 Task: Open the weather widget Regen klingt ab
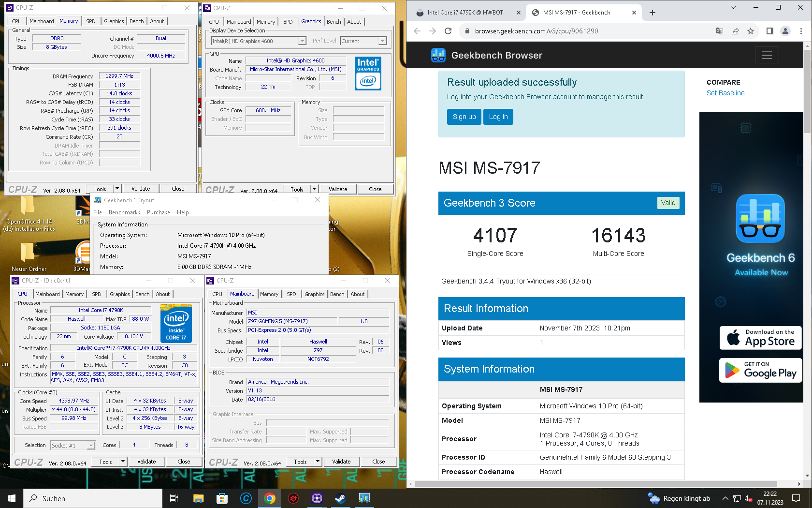679,498
